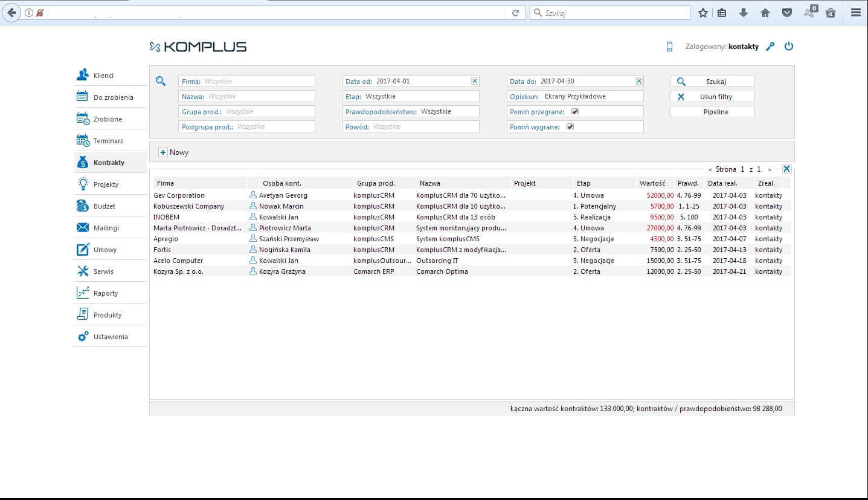
Task: Click the Szukaj search button
Action: point(713,81)
